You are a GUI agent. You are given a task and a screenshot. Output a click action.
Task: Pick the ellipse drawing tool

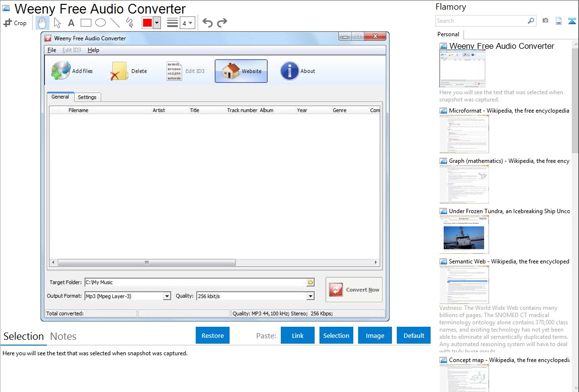tap(101, 23)
